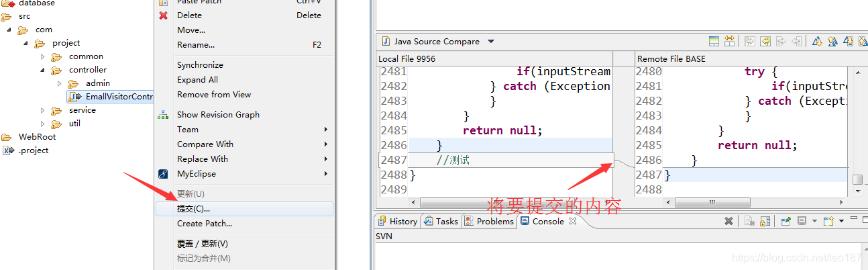The height and width of the screenshot is (270, 868).
Task: Select the EmailVisitorContr file in tree
Action: click(x=111, y=97)
